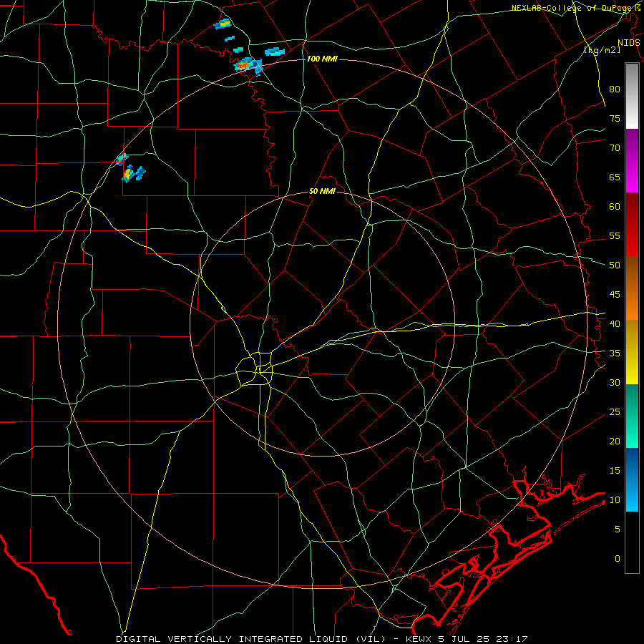Click the '10' value on the scale
644x644 pixels.
615,500
